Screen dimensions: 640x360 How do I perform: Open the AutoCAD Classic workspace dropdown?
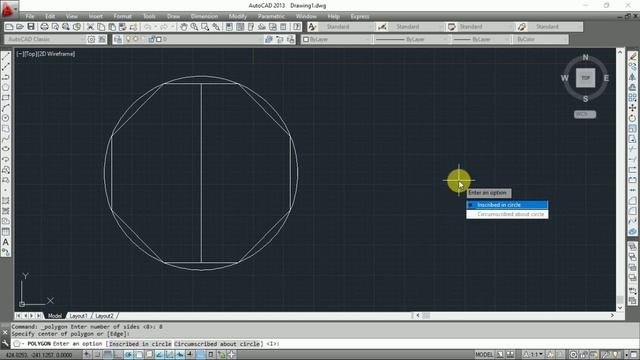click(45, 39)
